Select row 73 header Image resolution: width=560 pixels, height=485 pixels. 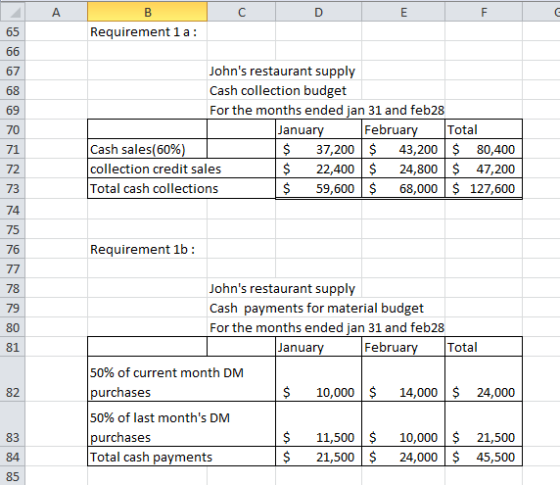(12, 188)
